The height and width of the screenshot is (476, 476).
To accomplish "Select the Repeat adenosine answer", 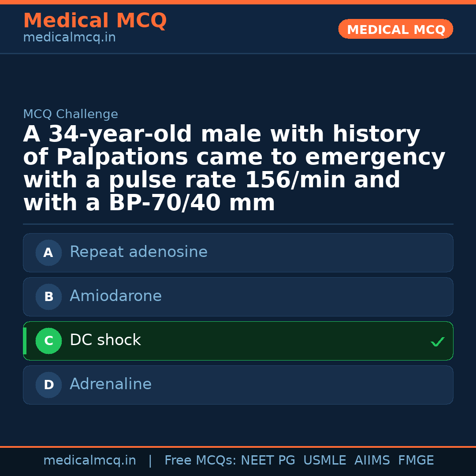I will tap(138, 253).
